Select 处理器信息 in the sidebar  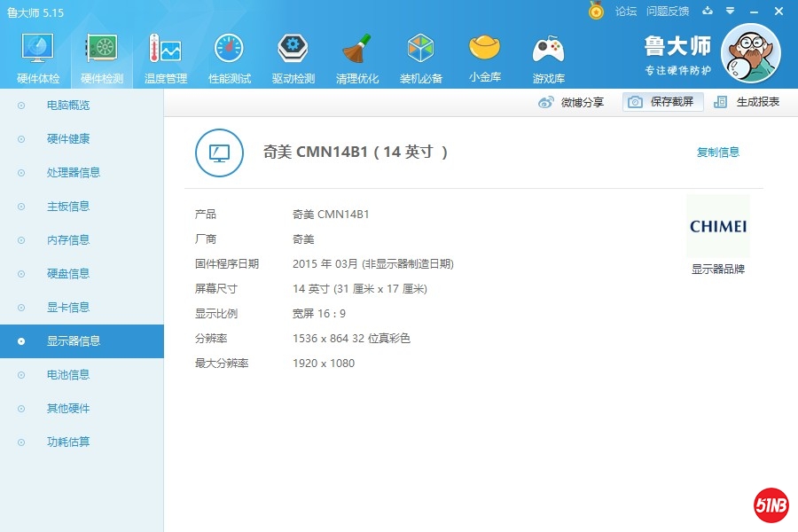tap(74, 173)
